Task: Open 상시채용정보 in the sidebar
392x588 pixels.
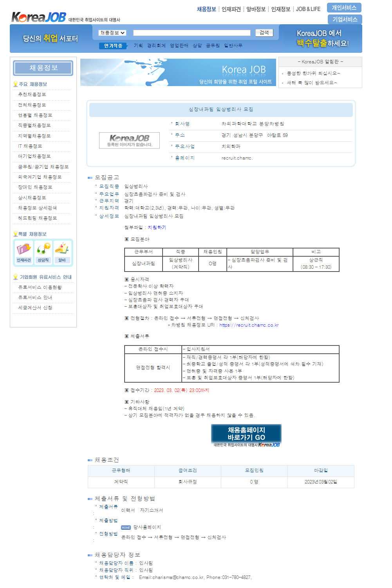Action: click(32, 198)
